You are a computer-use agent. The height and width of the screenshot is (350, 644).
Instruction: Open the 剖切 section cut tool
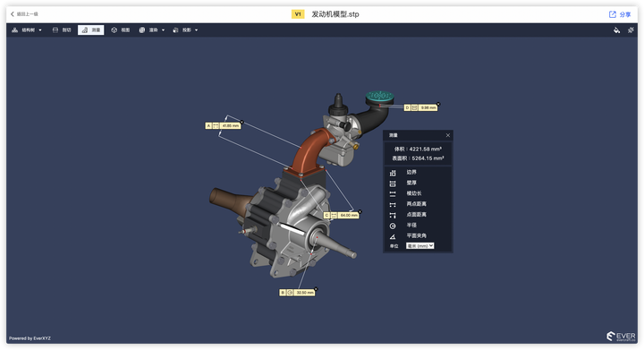point(62,30)
